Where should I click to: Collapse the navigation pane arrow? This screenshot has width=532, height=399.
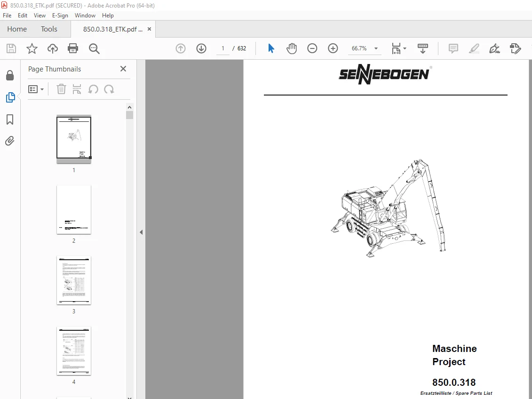point(141,232)
